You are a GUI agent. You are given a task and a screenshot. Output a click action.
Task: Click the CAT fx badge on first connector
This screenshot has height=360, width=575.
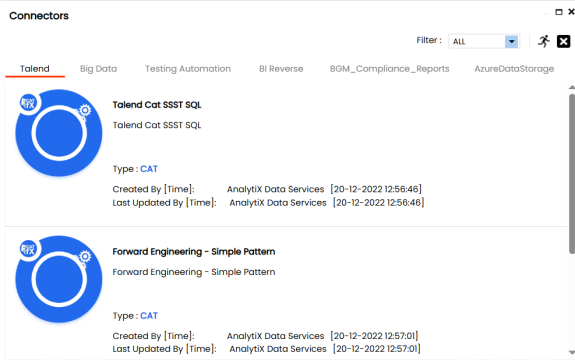click(29, 103)
